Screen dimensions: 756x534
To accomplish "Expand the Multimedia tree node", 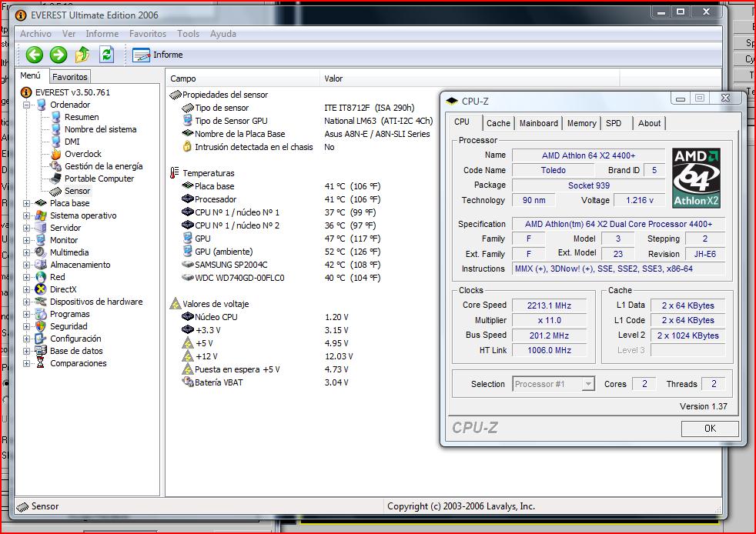I will click(x=26, y=252).
